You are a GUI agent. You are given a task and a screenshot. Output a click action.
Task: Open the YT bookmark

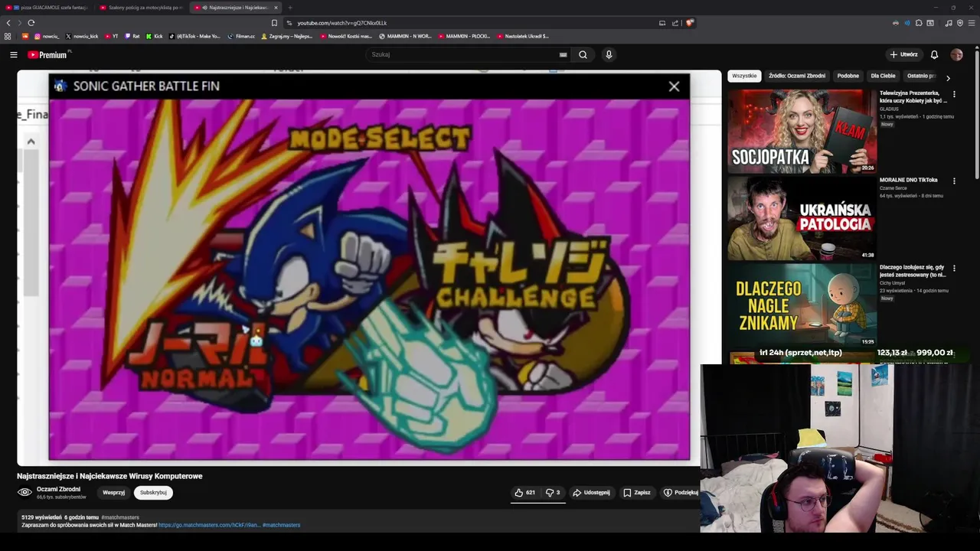click(111, 36)
